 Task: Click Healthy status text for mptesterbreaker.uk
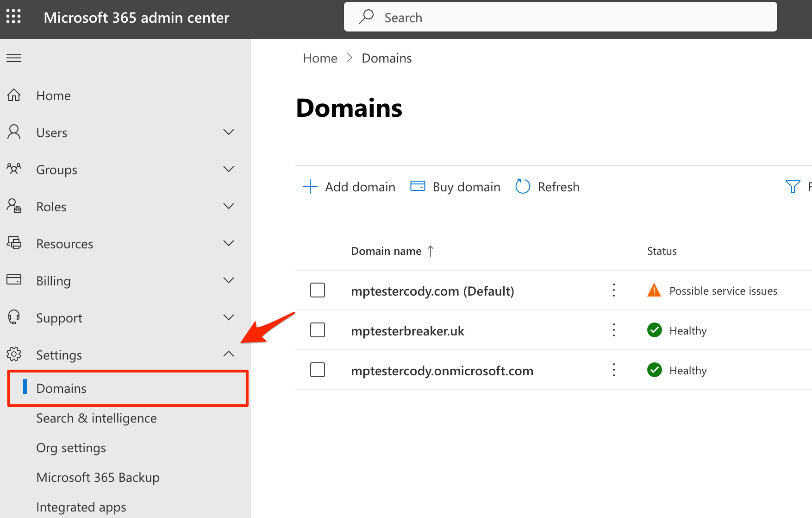(688, 331)
